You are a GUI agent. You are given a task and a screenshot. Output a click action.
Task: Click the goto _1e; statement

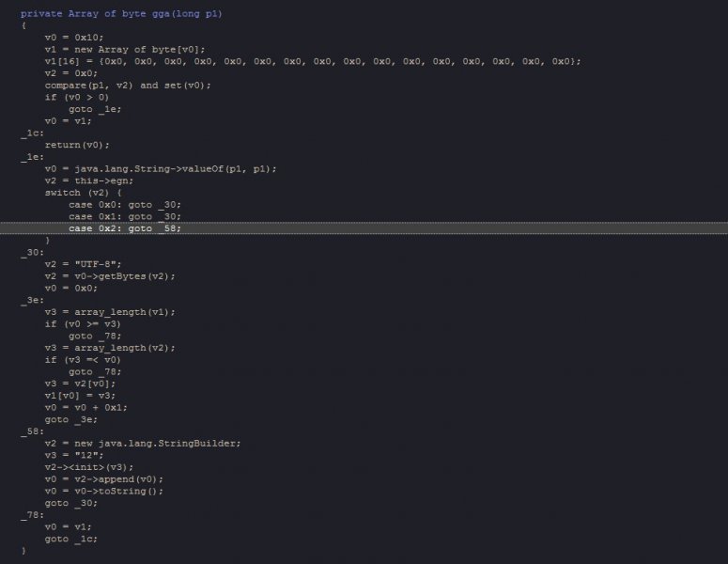(95, 109)
